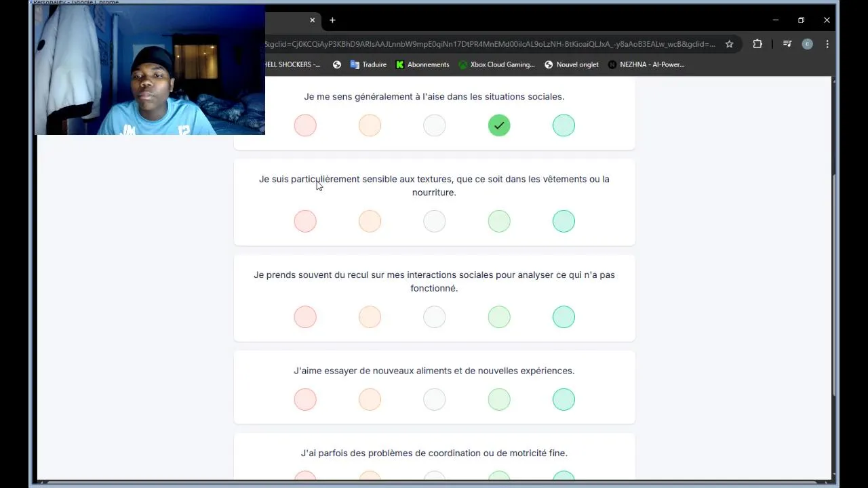This screenshot has width=868, height=488.
Task: Minimize the Chrome window
Action: pyautogui.click(x=776, y=20)
